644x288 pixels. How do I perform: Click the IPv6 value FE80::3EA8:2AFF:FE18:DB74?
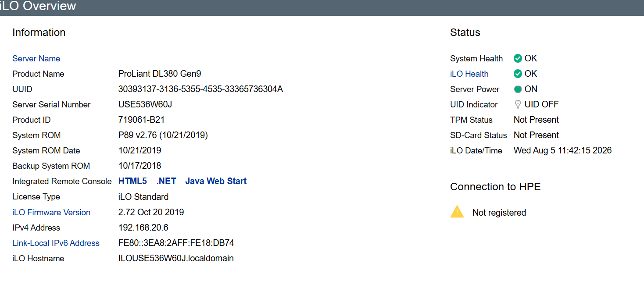[176, 243]
